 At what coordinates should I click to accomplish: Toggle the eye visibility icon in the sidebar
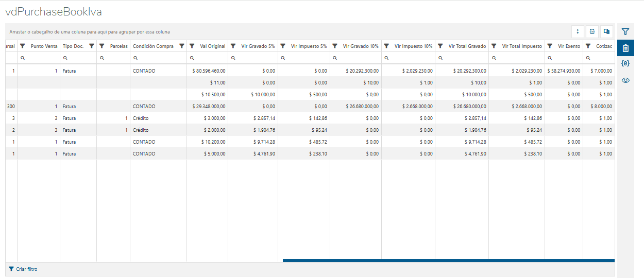(625, 80)
